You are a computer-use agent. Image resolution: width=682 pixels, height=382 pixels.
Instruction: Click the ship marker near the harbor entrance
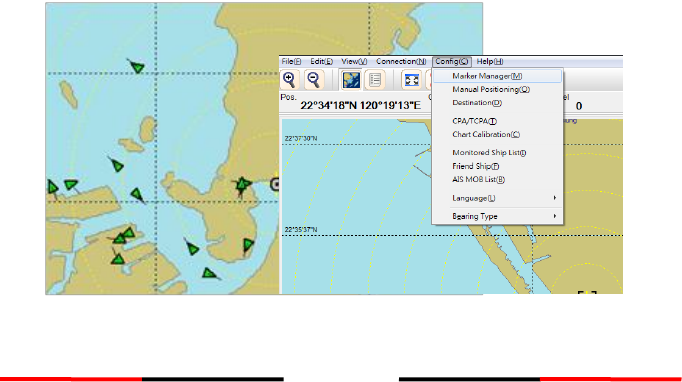pos(242,186)
